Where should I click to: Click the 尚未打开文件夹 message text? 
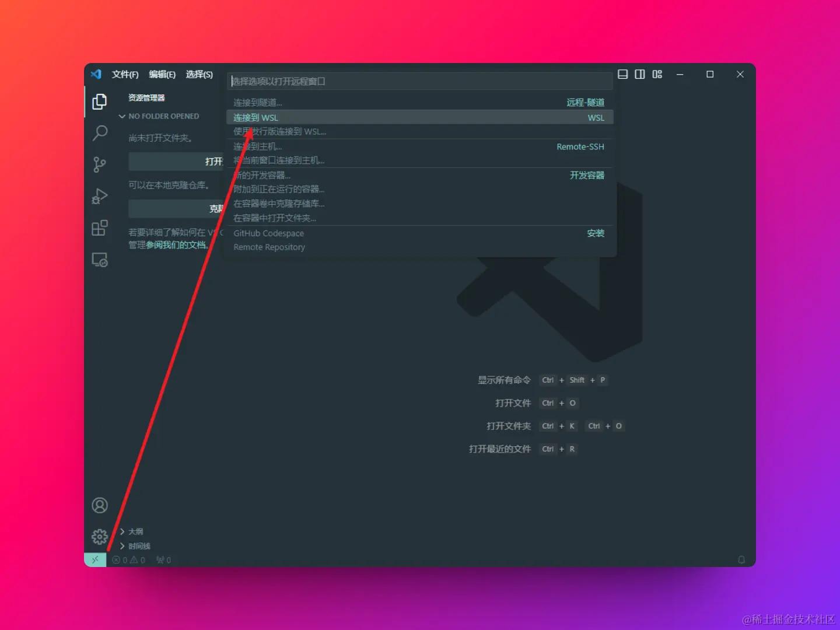pos(160,138)
